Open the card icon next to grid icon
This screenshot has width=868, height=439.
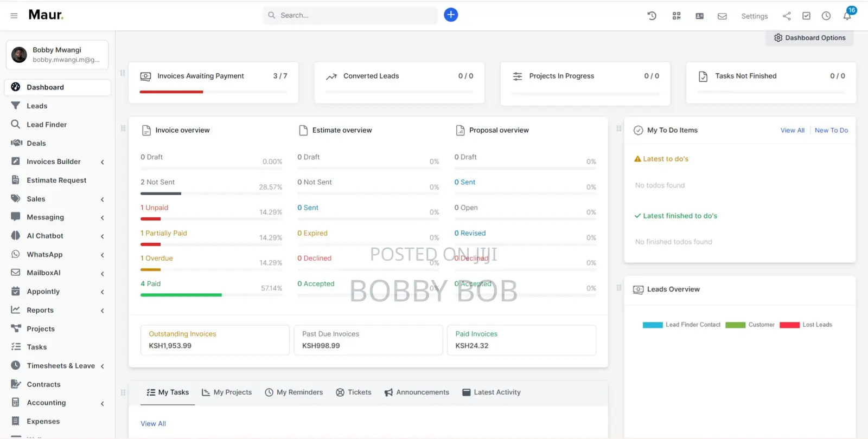[x=700, y=16]
